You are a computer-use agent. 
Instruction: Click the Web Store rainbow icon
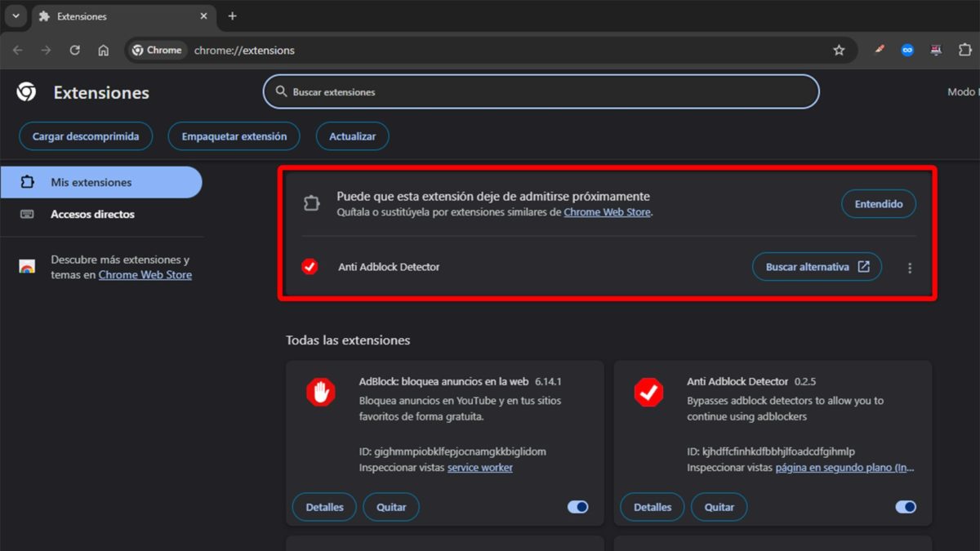click(27, 267)
